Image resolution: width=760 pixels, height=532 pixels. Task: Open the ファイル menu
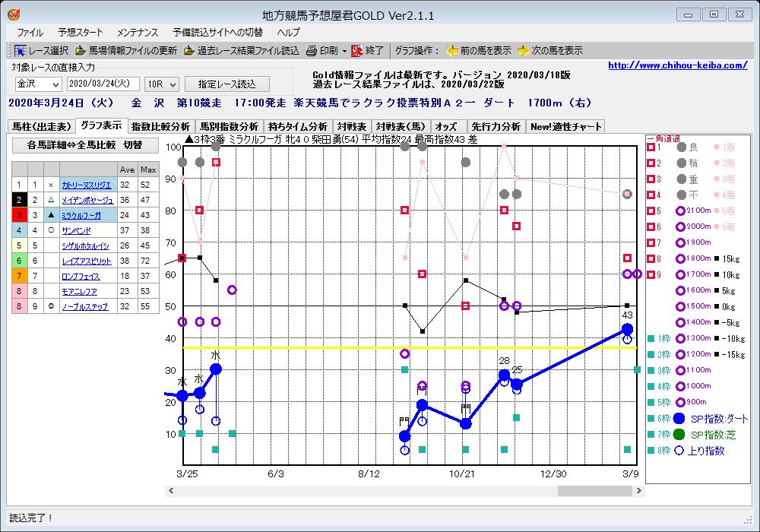pyautogui.click(x=30, y=33)
